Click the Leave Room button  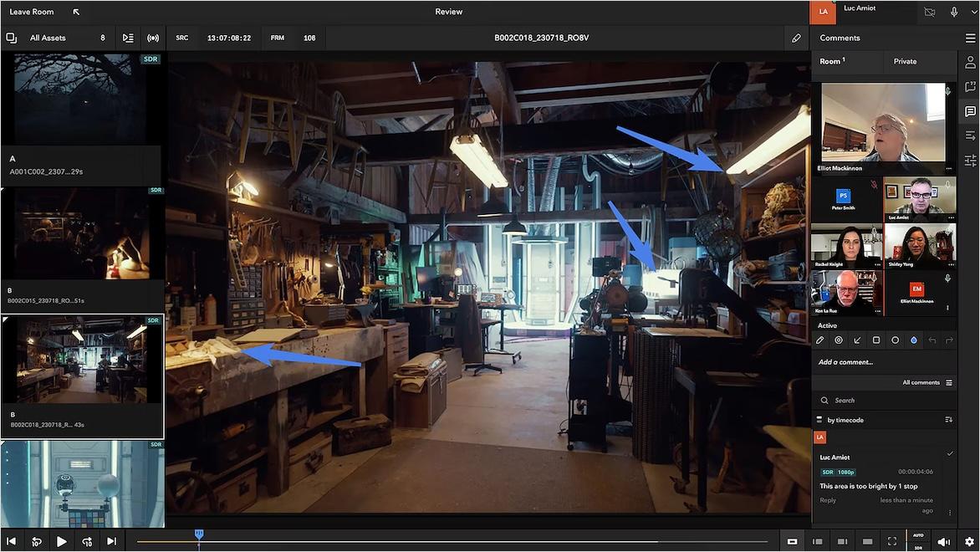tap(31, 11)
